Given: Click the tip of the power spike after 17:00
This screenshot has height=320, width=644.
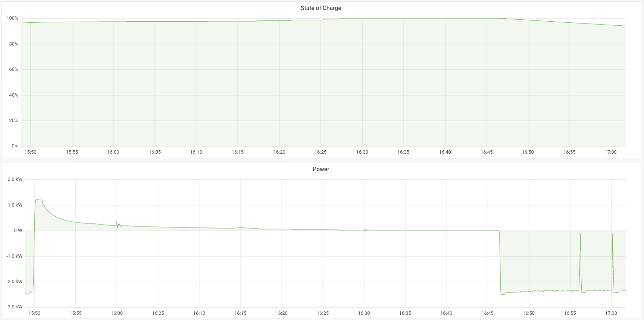Looking at the screenshot, I should pos(612,235).
